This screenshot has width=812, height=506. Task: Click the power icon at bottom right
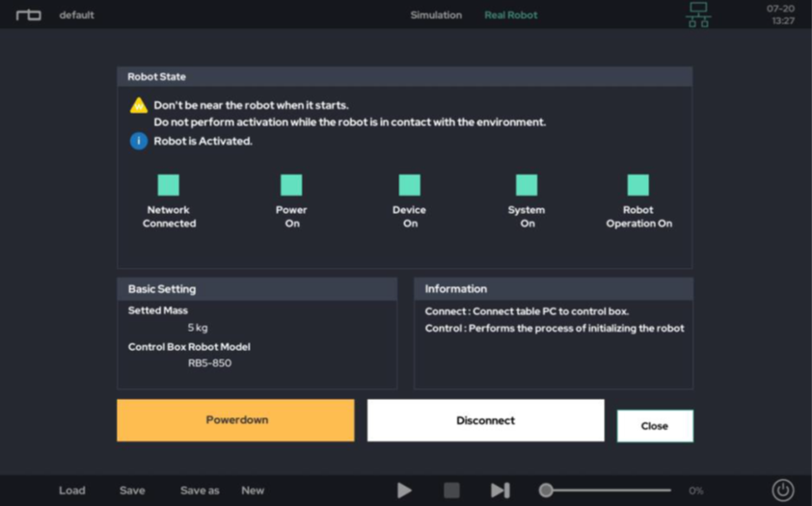tap(783, 490)
